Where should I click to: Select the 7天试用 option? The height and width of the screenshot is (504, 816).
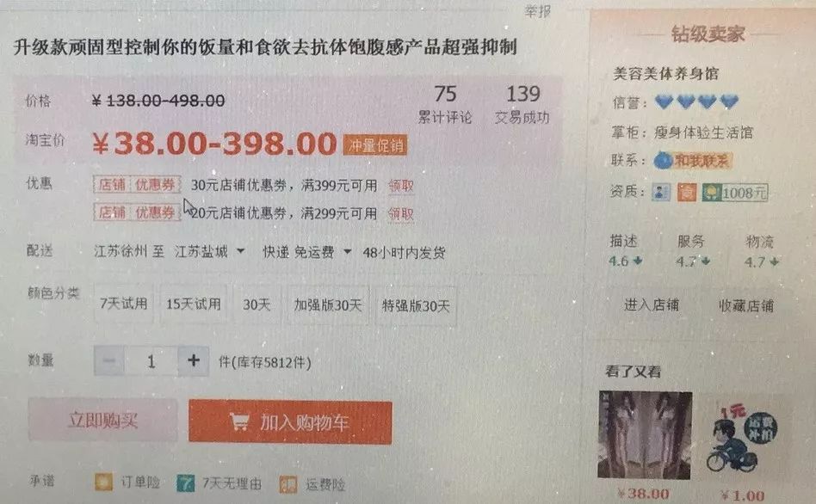pos(124,304)
